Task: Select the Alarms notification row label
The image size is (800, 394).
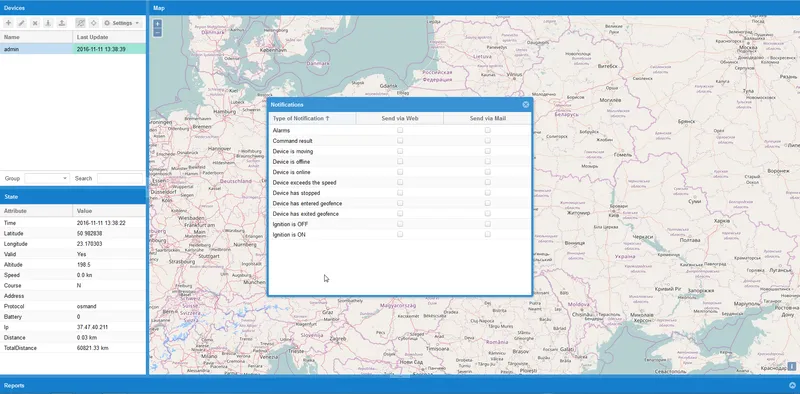Action: (281, 131)
